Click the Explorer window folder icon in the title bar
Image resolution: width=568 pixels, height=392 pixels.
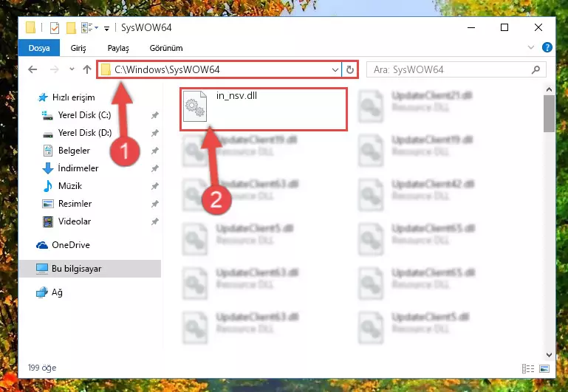tap(31, 28)
